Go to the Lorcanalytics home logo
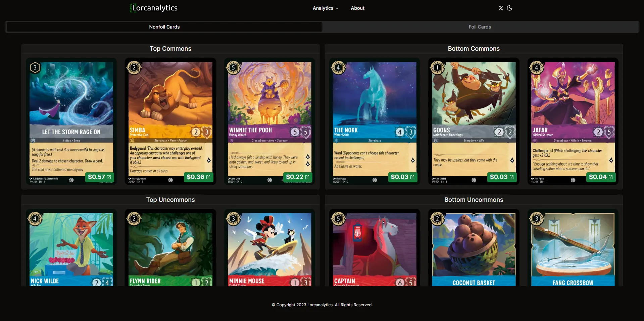This screenshot has width=644, height=321. pos(154,8)
